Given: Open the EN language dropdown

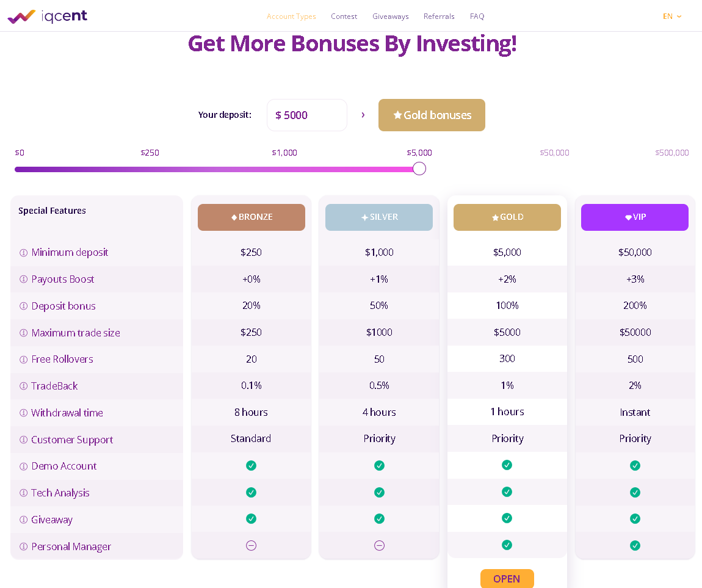Looking at the screenshot, I should coord(671,16).
